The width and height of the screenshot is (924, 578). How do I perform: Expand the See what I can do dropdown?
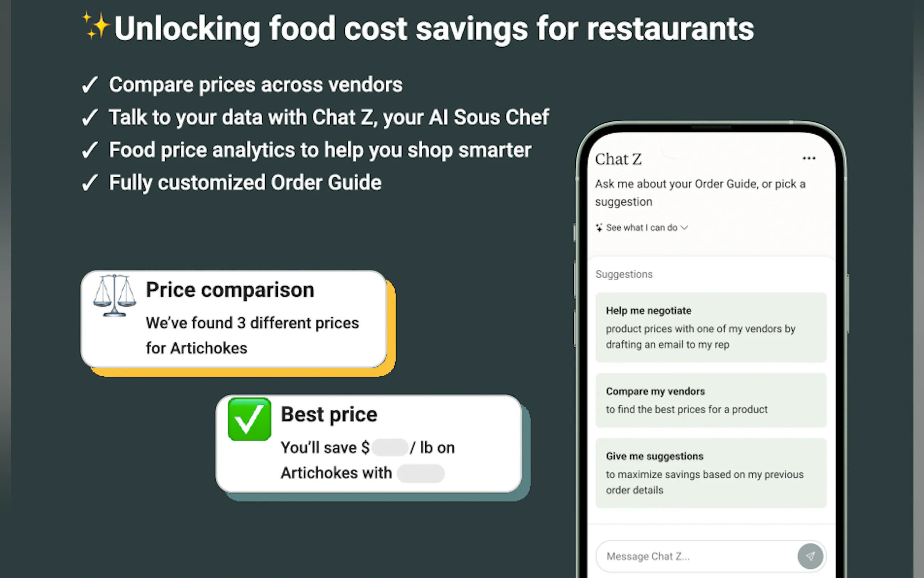(642, 228)
